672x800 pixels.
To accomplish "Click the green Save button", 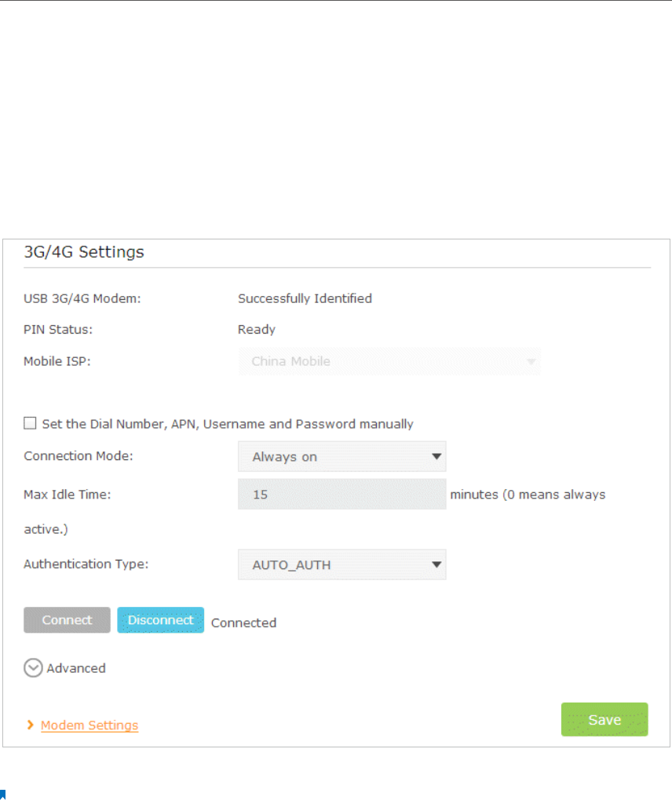I will [x=604, y=719].
